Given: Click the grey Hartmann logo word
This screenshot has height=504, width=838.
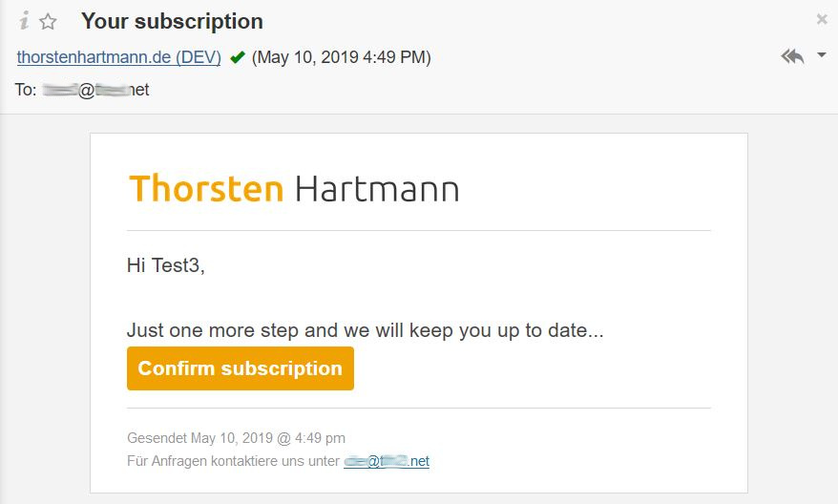Looking at the screenshot, I should tap(377, 188).
